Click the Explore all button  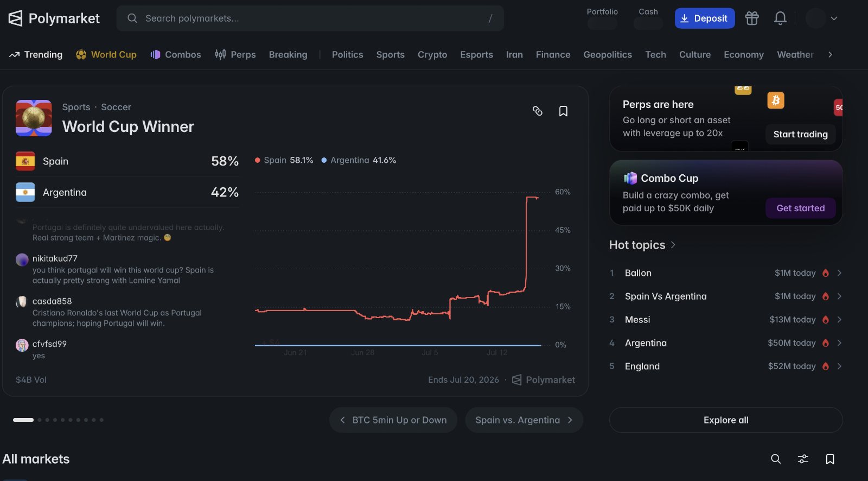[726, 420]
